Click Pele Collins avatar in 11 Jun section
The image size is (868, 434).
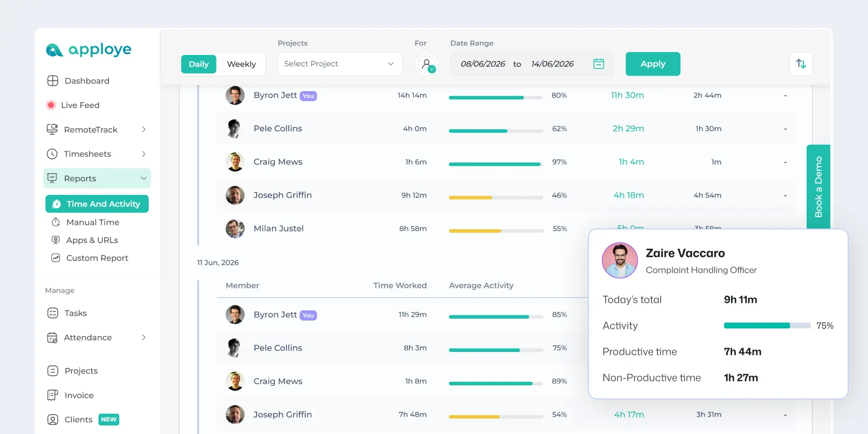[235, 348]
